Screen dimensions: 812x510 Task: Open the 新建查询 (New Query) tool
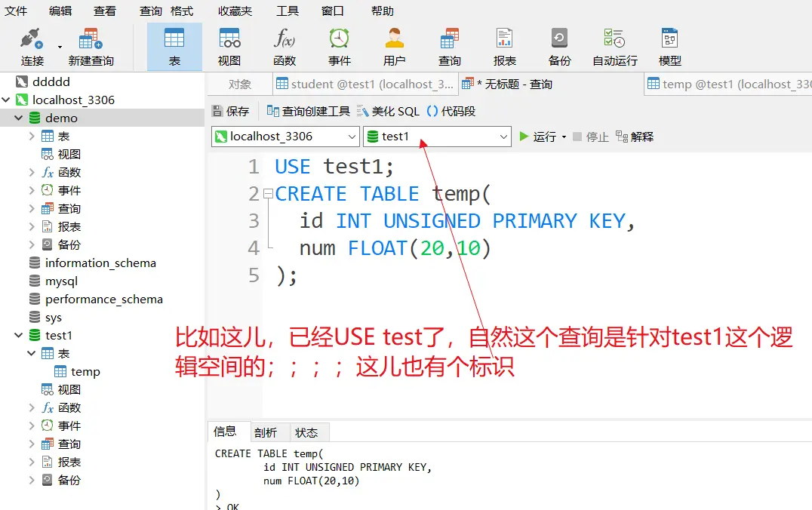[91, 47]
